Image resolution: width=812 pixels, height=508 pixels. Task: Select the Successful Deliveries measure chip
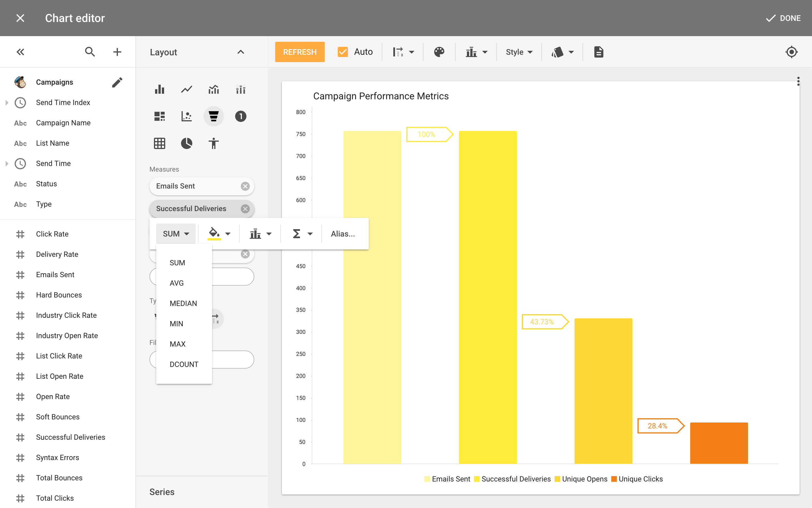[x=202, y=209]
